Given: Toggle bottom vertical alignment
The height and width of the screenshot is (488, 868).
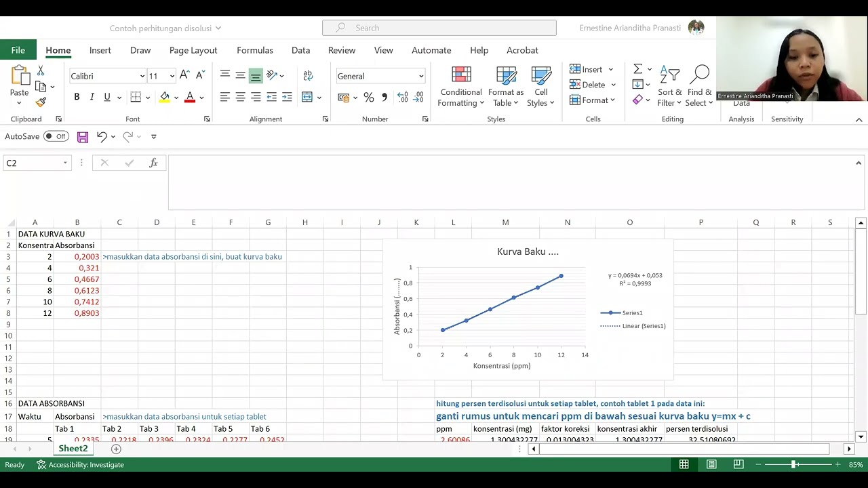Looking at the screenshot, I should coord(256,76).
